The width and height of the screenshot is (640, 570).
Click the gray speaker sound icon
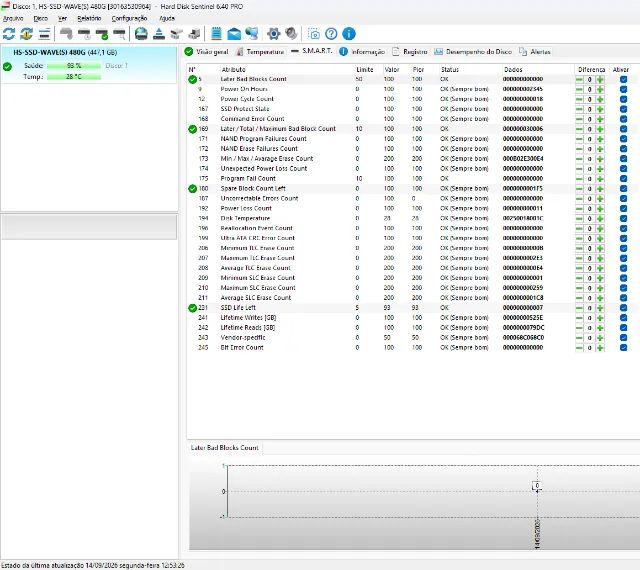[x=291, y=34]
